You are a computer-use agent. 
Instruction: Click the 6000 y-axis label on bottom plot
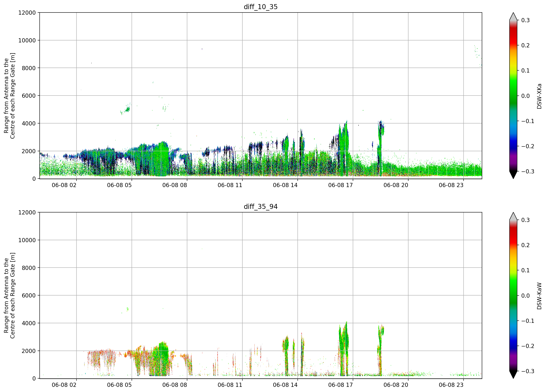tap(29, 295)
